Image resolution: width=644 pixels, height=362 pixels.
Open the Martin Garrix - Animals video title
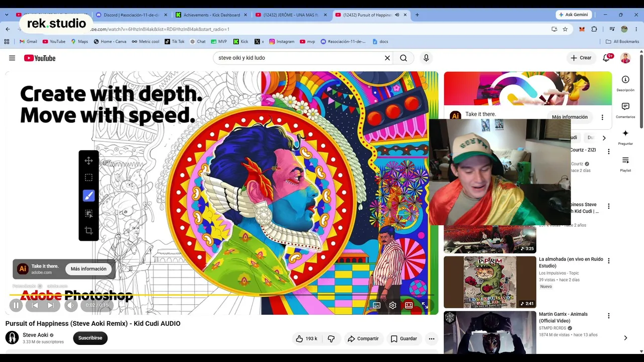point(563,317)
